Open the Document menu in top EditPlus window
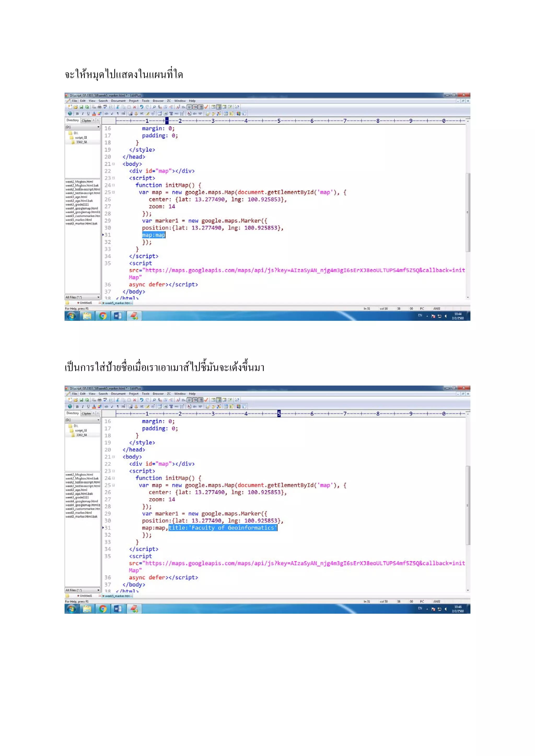This screenshot has height=756, width=535. 118,101
